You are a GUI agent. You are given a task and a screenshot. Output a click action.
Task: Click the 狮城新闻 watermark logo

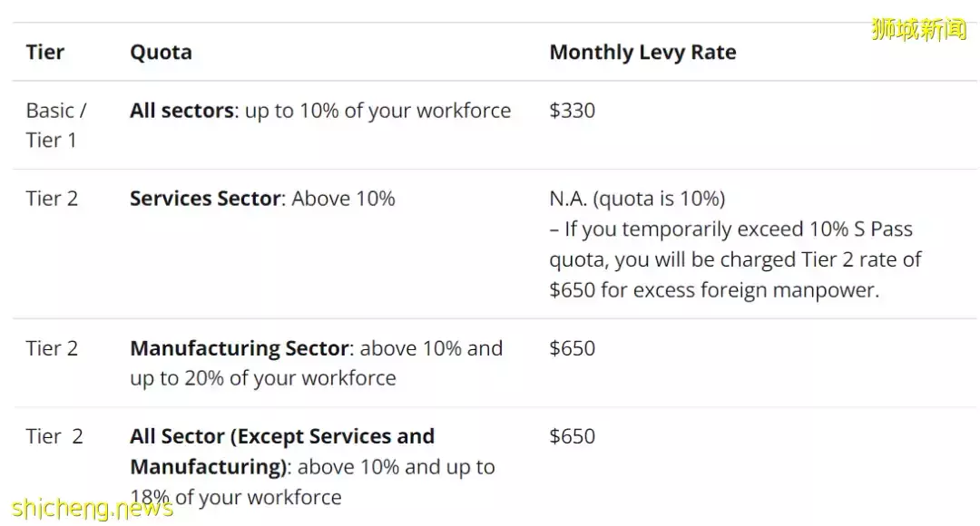point(918,28)
